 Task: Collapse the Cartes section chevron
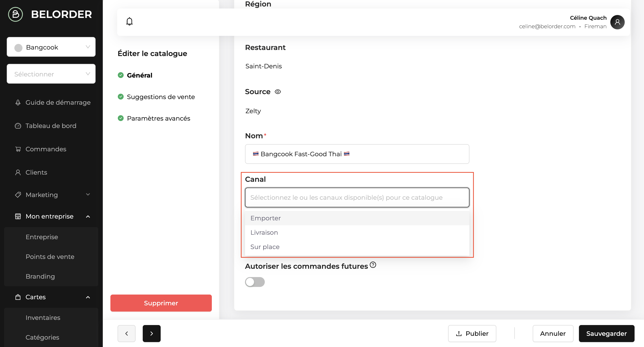click(88, 297)
